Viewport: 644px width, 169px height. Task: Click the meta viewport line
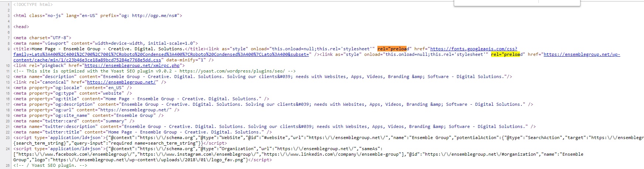(x=106, y=43)
